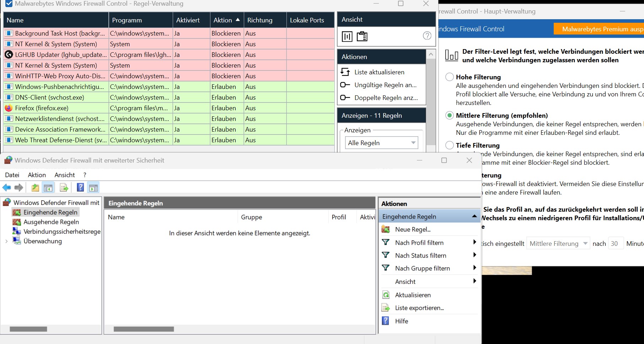Click the Hilfe question mark icon in Aktionen
This screenshot has width=644, height=344.
(x=385, y=321)
